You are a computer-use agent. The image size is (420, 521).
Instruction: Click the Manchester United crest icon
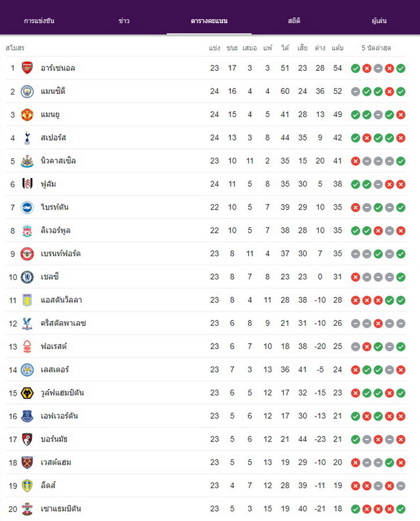pyautogui.click(x=27, y=114)
